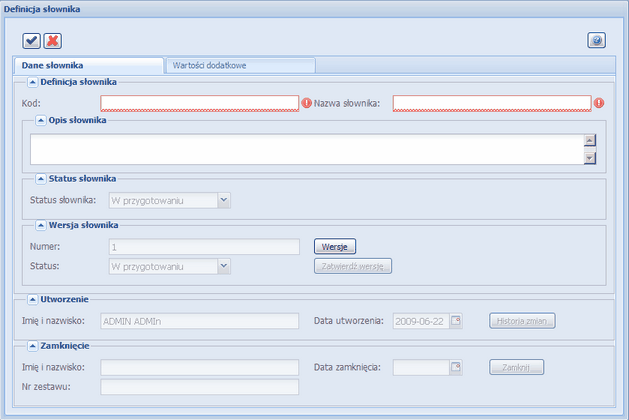
Task: Click the Wersje button
Action: [x=335, y=246]
